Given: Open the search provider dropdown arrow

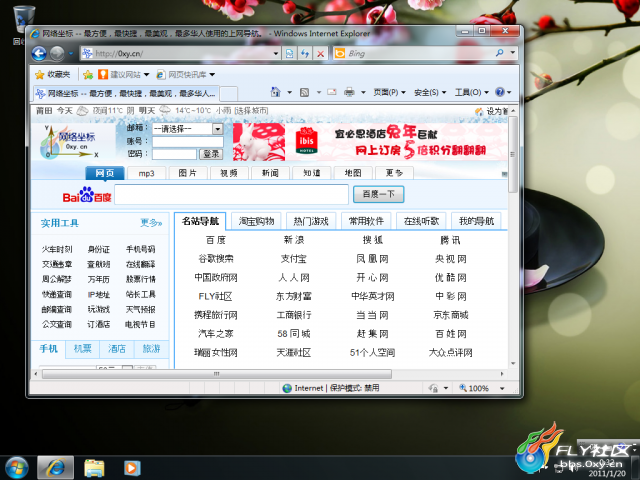Looking at the screenshot, I should coord(513,53).
